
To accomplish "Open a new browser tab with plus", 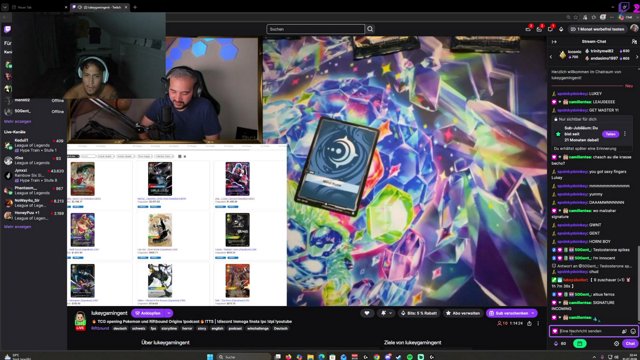I will click(135, 7).
